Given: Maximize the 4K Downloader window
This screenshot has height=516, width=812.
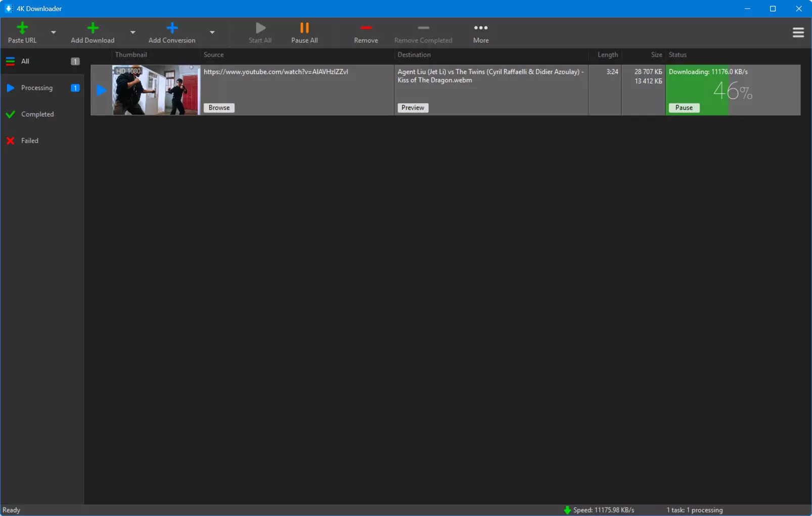Looking at the screenshot, I should (773, 9).
